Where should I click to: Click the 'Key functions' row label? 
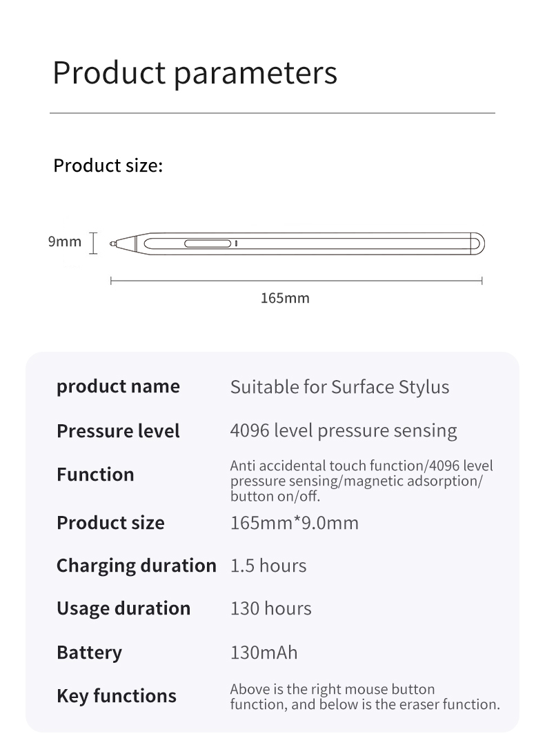(116, 696)
